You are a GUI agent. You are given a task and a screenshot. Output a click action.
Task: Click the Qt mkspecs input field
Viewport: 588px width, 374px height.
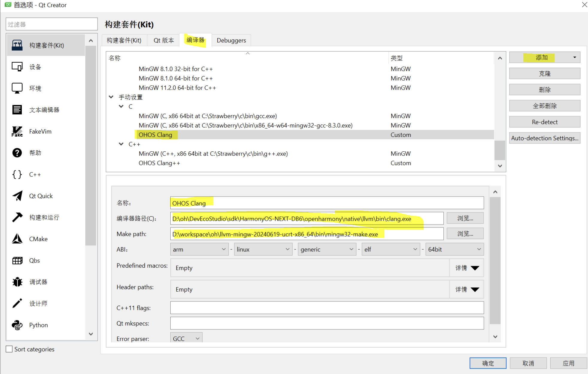[x=327, y=323]
